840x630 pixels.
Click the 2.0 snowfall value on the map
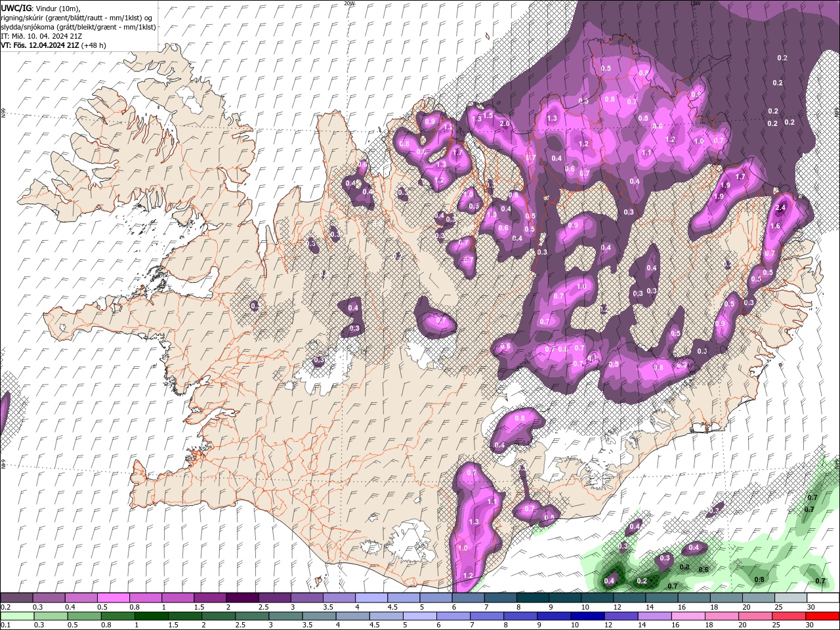[505, 123]
